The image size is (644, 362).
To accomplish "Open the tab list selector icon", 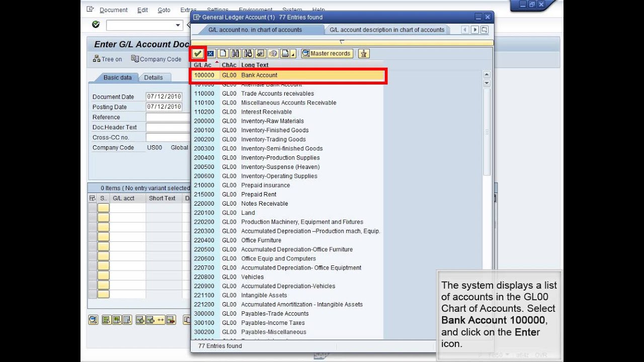I will (x=484, y=30).
